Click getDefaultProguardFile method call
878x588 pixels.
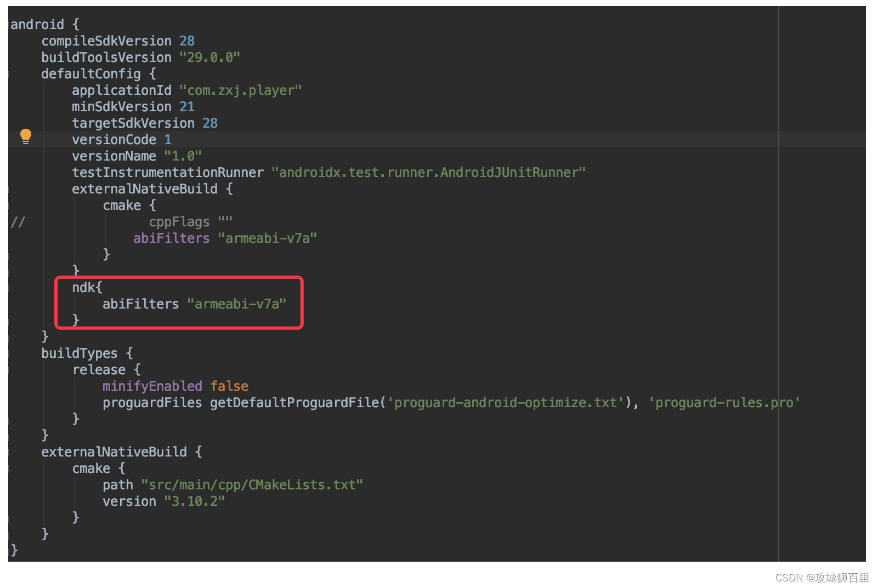click(294, 403)
